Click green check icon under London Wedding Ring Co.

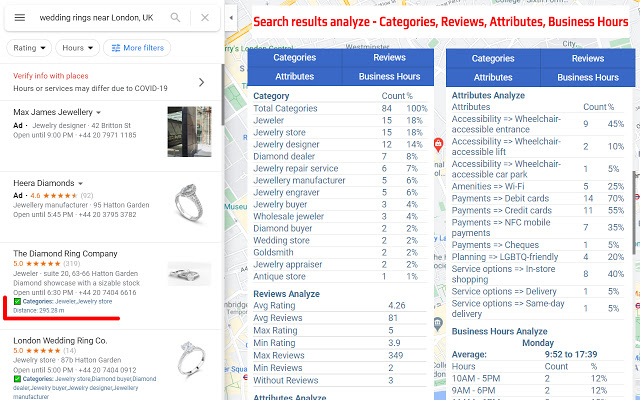point(17,379)
